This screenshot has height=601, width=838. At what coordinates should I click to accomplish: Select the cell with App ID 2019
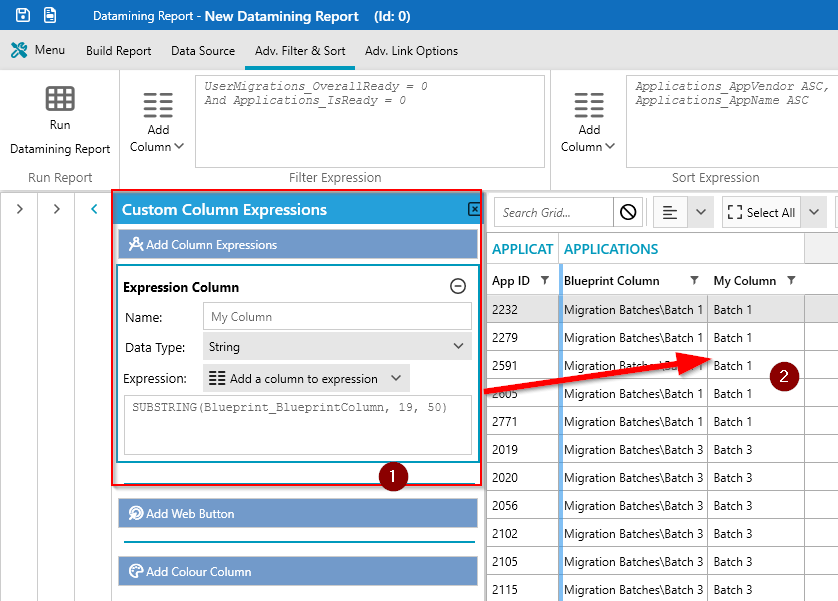point(523,449)
